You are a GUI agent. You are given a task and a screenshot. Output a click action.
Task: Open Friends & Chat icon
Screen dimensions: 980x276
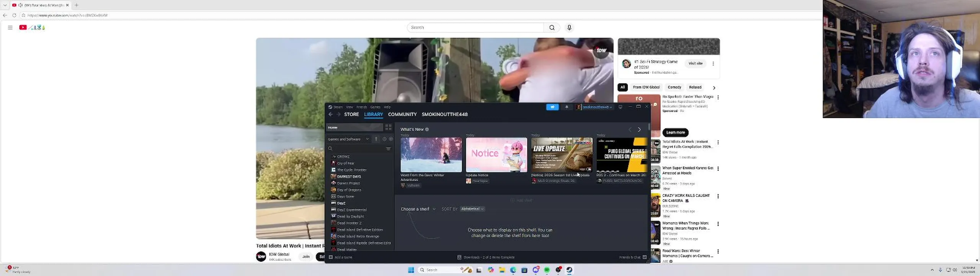tap(645, 257)
